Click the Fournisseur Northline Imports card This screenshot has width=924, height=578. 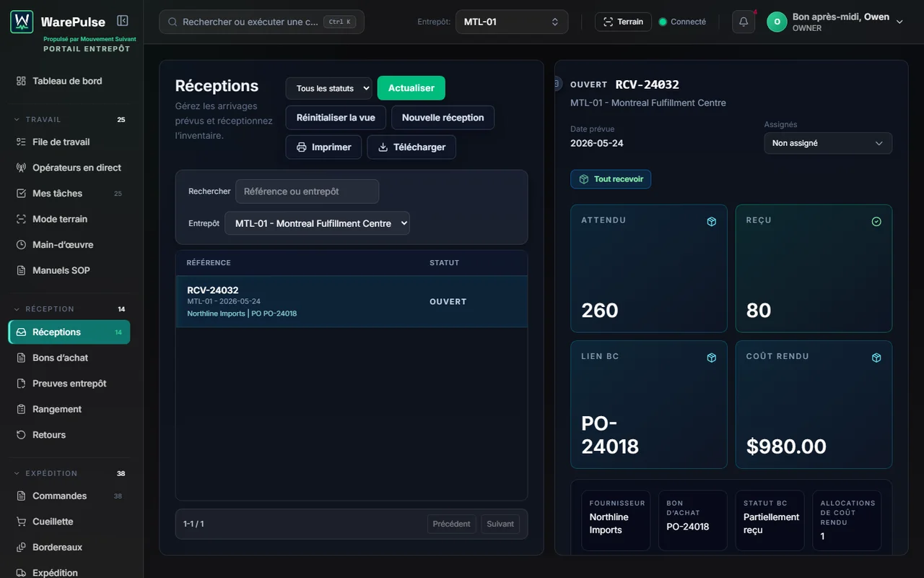pos(616,520)
